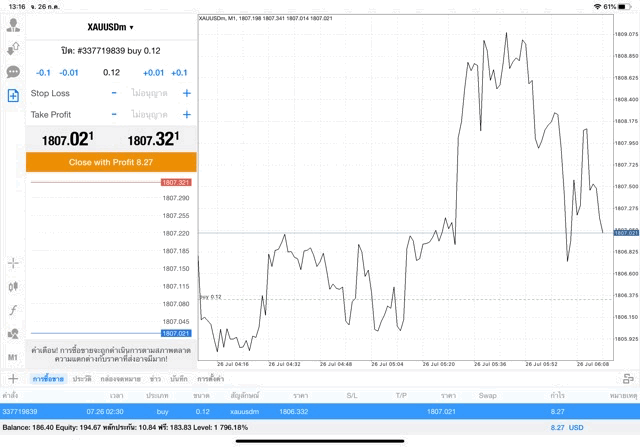Change the M1 timeframe
Viewport: 640px width, 447px height.
(13, 357)
